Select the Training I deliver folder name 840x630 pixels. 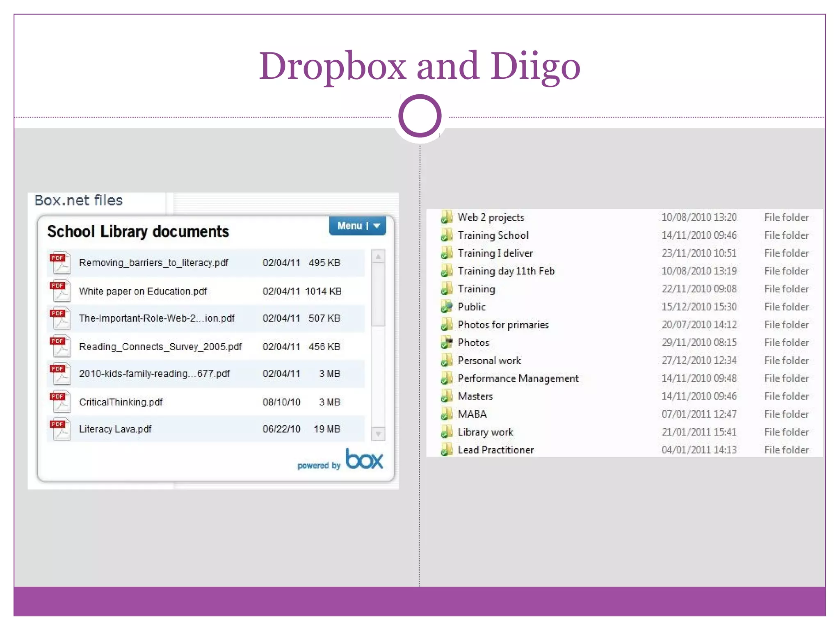[x=495, y=253]
